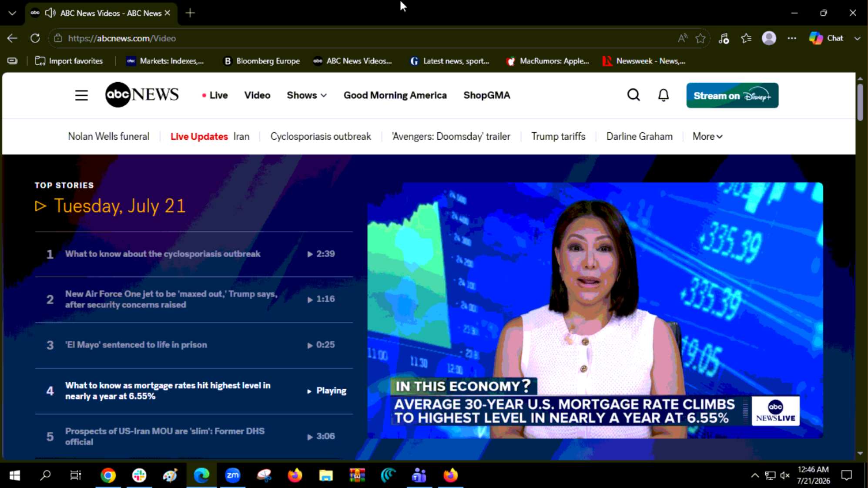Open the Newsweek bookmark
The width and height of the screenshot is (868, 488).
[644, 61]
